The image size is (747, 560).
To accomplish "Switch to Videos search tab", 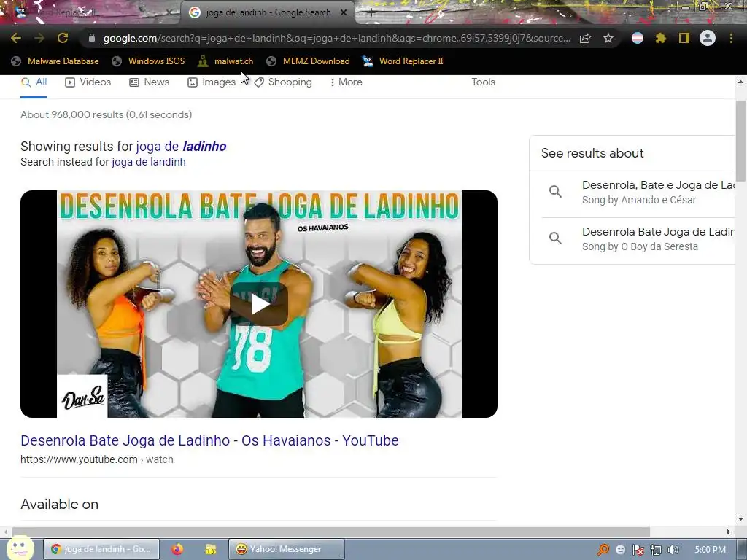I will 88,82.
